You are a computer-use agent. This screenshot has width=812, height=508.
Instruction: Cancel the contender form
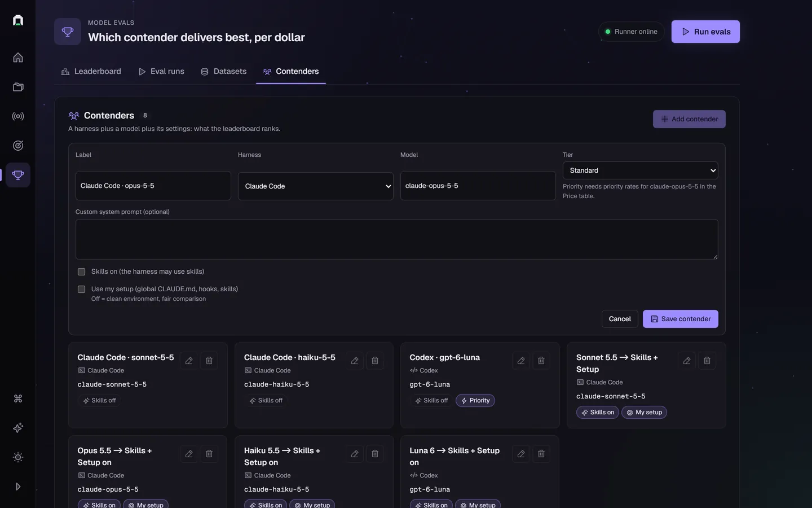click(620, 319)
